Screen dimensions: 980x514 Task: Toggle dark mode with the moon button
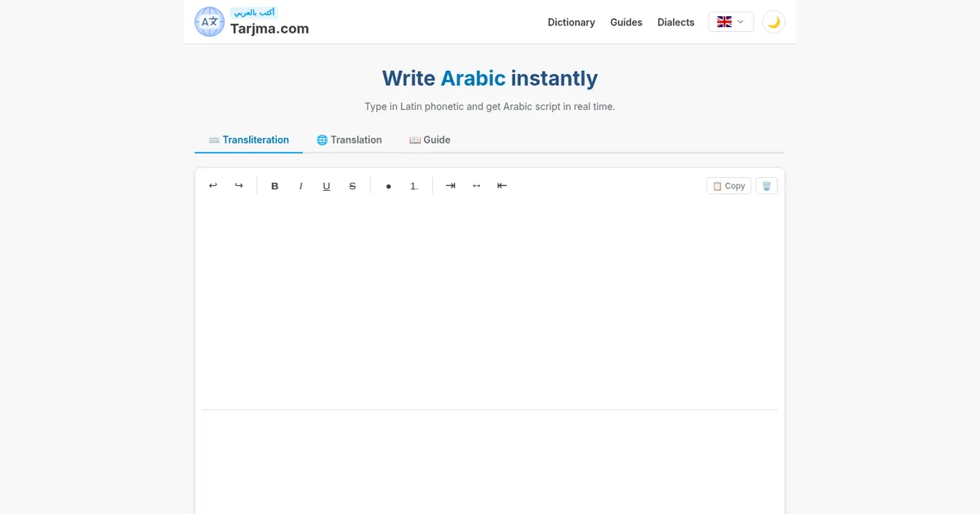tap(773, 22)
